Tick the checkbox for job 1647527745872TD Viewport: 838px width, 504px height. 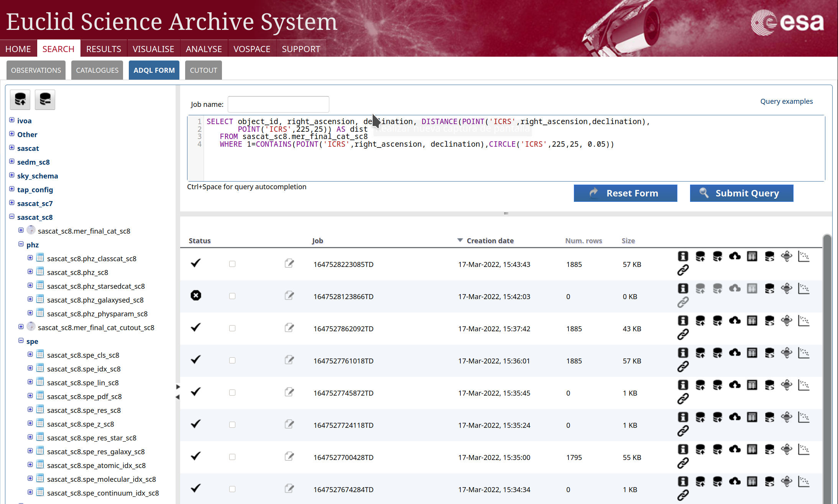[x=232, y=393]
